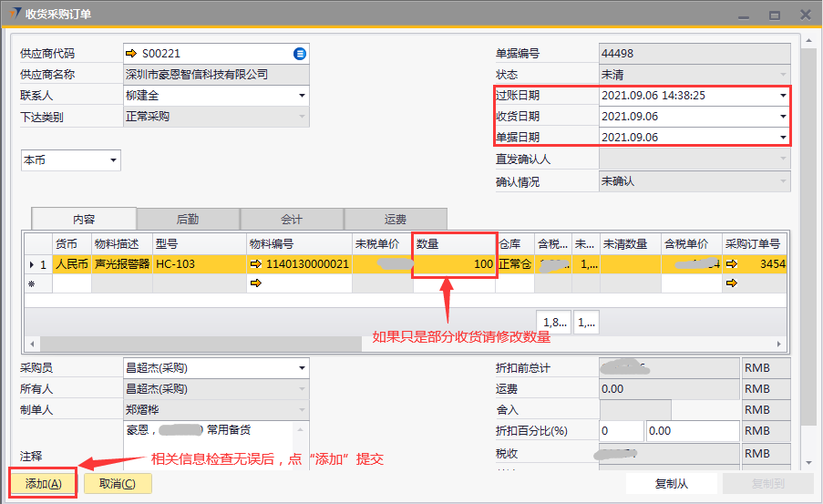Expand the 联系人 dropdown
This screenshot has height=504, width=823.
[301, 96]
